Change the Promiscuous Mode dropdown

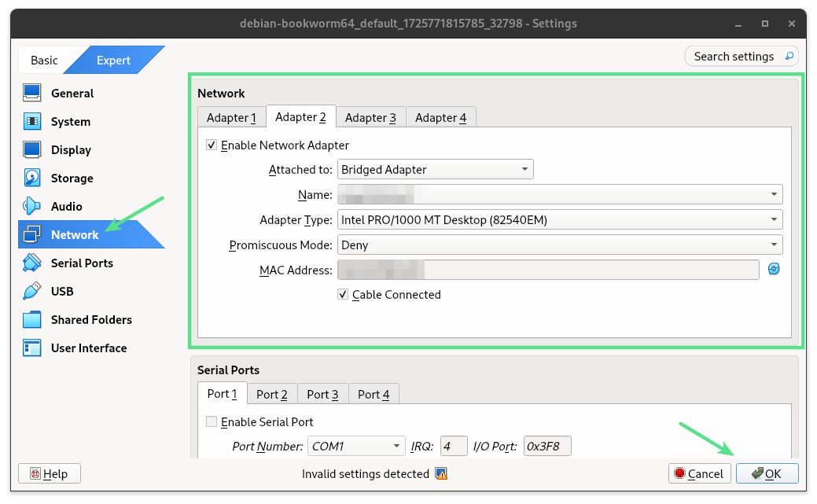558,245
